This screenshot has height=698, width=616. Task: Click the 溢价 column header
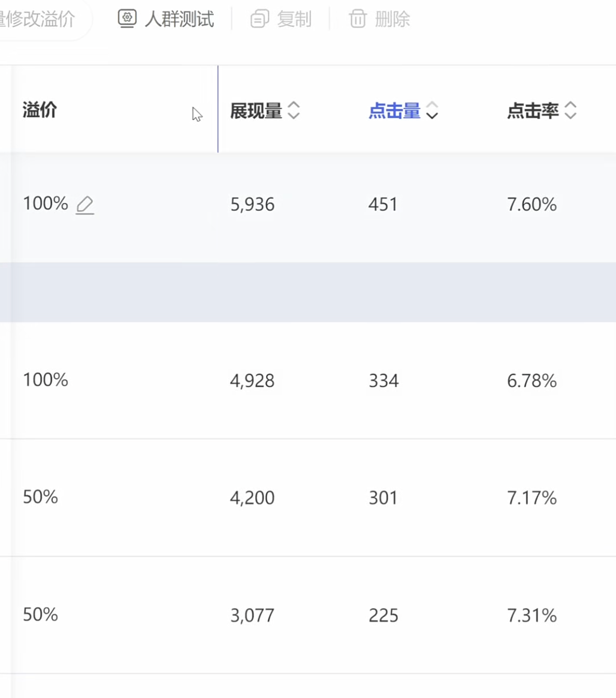40,110
